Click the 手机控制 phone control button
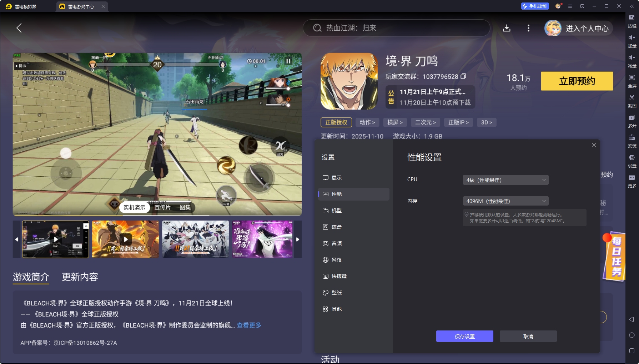This screenshot has width=639, height=364. click(x=534, y=6)
